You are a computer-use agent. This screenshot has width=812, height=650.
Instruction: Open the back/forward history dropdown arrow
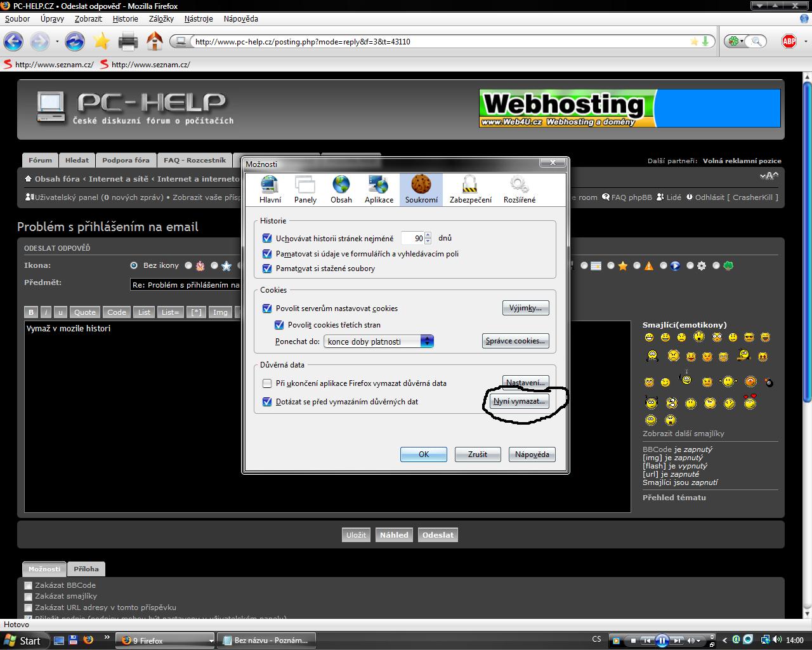[x=57, y=42]
